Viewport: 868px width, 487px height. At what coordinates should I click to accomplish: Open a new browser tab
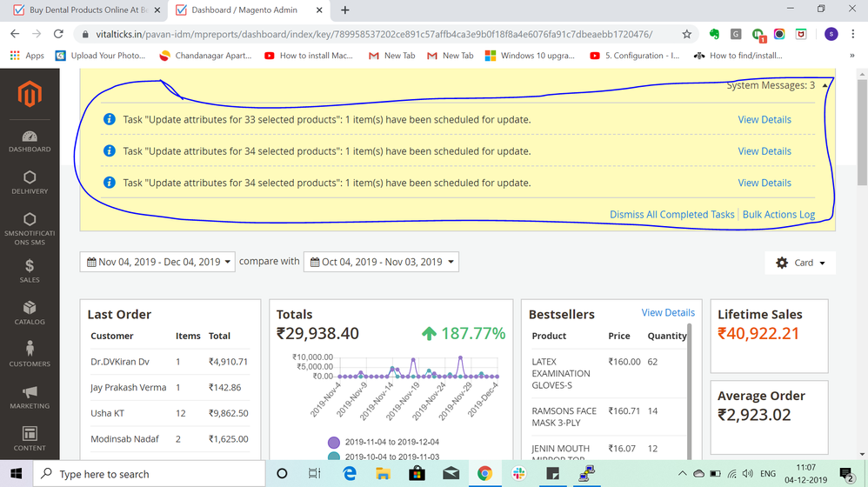(x=345, y=10)
